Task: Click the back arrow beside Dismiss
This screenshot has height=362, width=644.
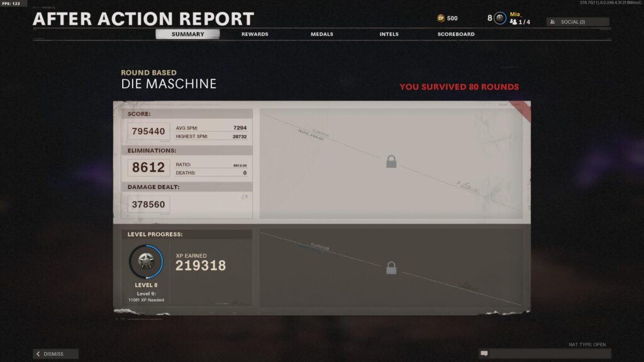Action: pos(38,354)
